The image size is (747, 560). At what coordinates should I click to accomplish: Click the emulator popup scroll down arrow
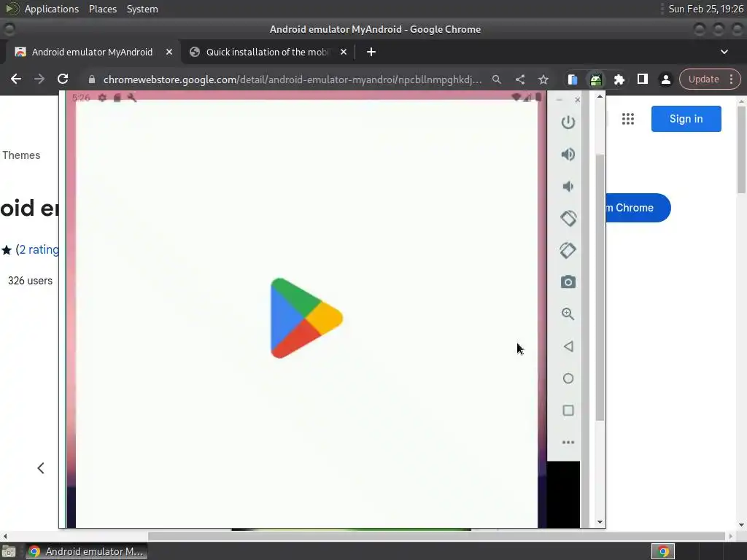[600, 522]
